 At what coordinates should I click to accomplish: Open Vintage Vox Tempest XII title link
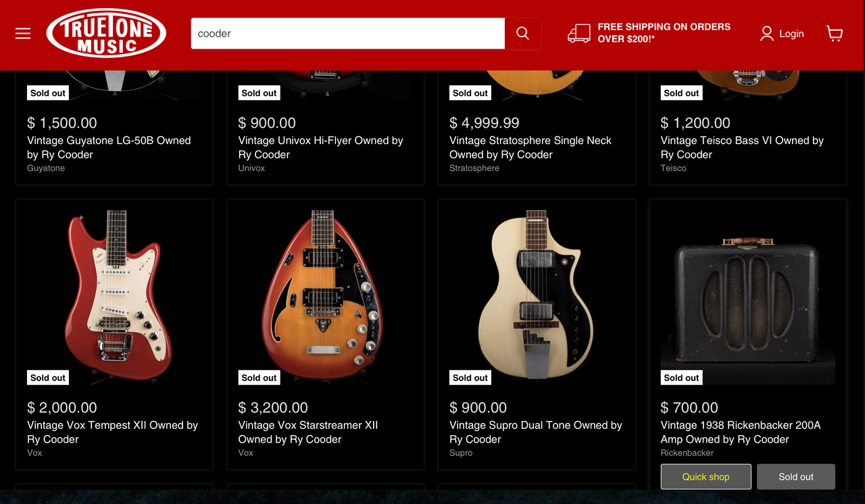112,432
